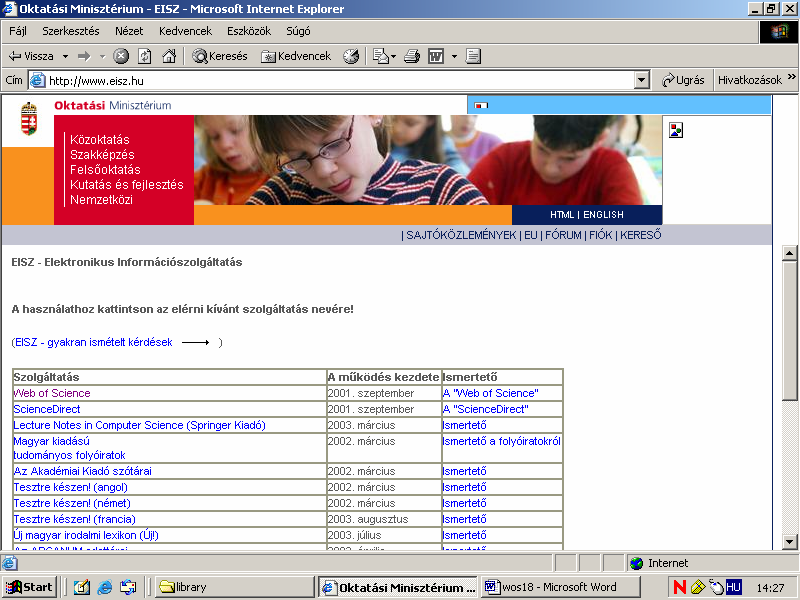Click the vertical scrollbar thumb
Screen dimensions: 800x600
(789, 331)
